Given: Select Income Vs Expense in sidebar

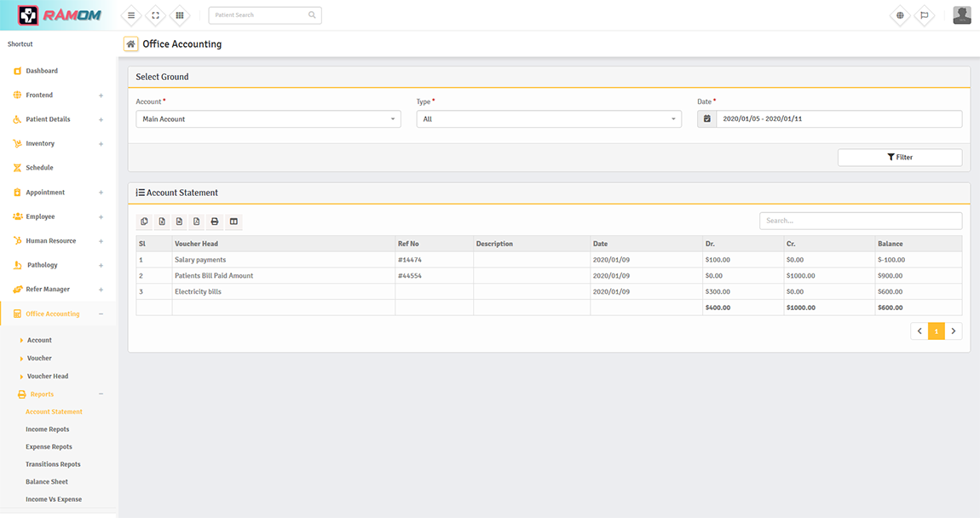Looking at the screenshot, I should [54, 499].
